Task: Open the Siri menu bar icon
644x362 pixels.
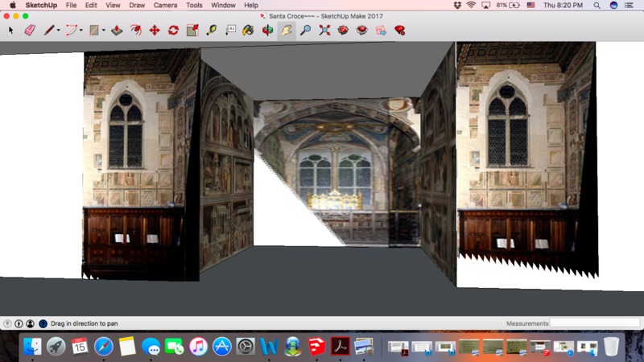Action: coord(613,6)
